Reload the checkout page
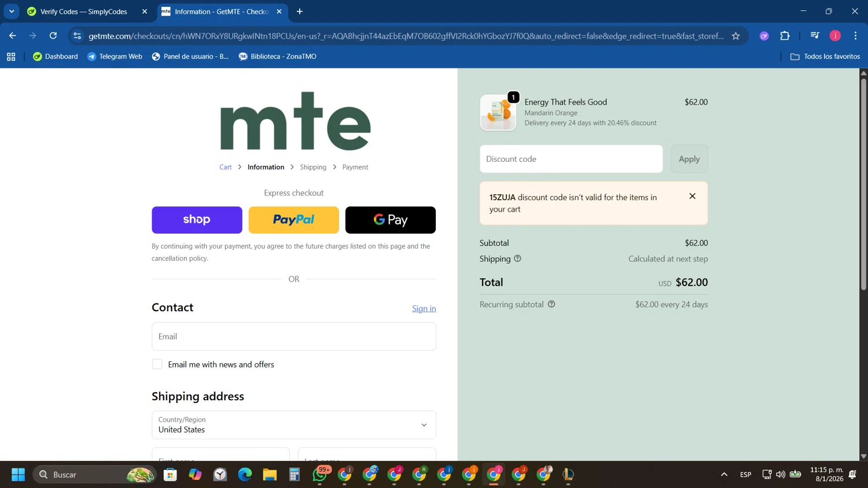The height and width of the screenshot is (488, 868). click(53, 36)
